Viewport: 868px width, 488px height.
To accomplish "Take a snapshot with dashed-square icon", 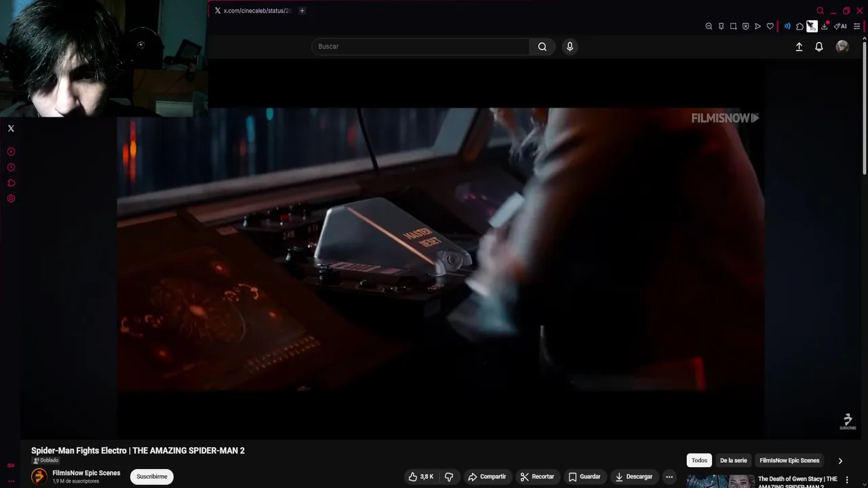I will click(x=733, y=26).
